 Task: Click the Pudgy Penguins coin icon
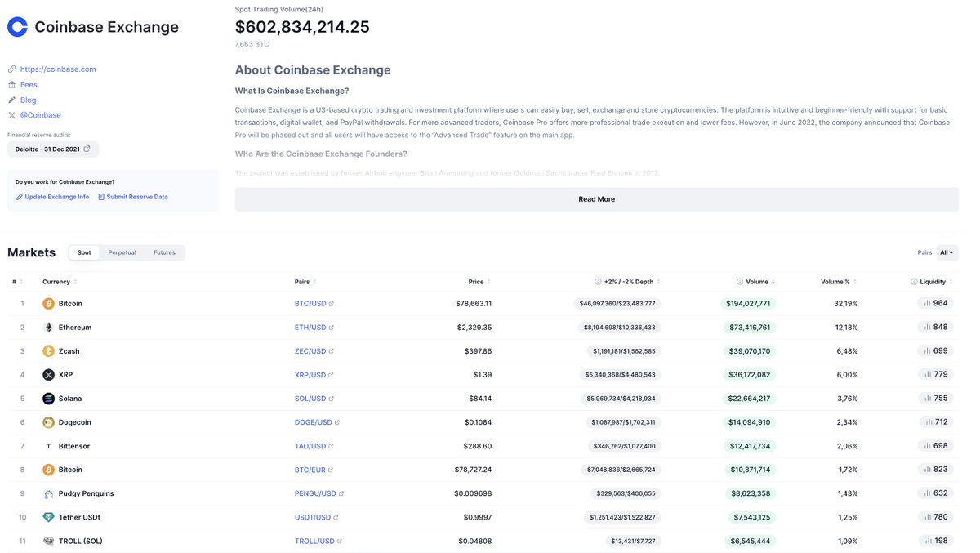[x=48, y=494]
